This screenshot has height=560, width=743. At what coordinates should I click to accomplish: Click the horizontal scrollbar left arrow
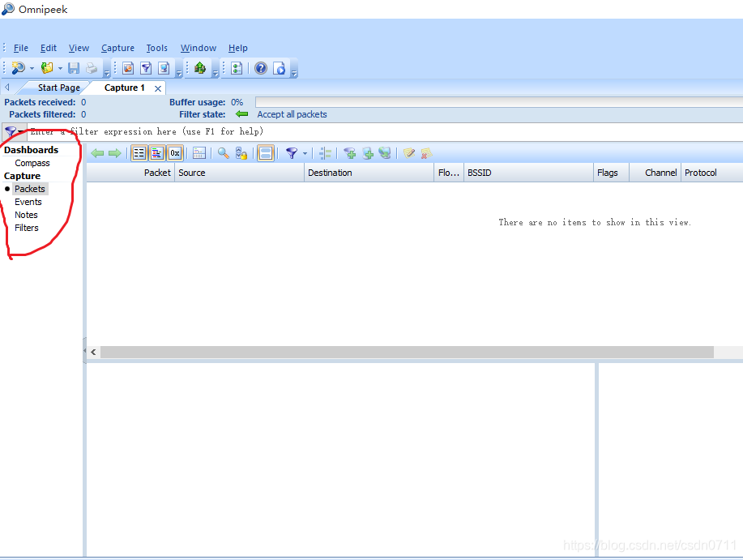click(93, 352)
